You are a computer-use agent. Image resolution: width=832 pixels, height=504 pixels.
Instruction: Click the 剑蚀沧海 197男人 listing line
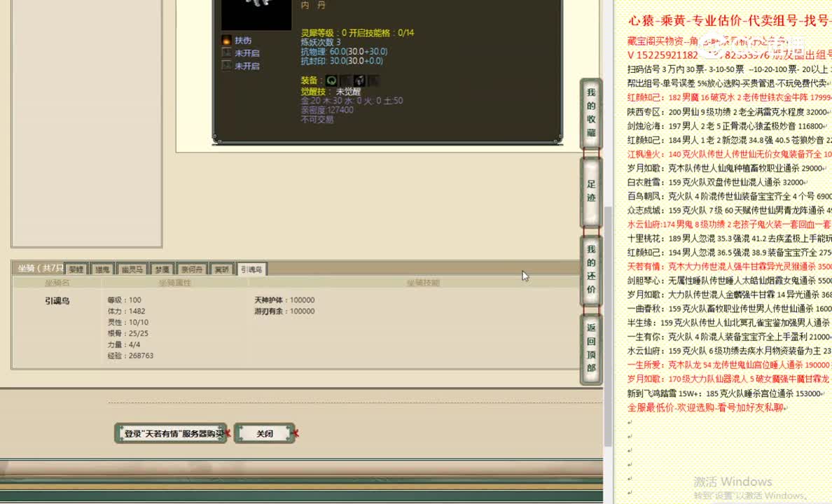tap(726, 126)
